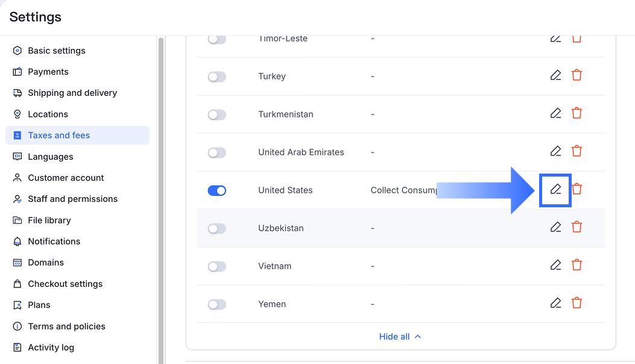Click the trash icon for United States
This screenshot has width=635, height=364.
click(577, 189)
